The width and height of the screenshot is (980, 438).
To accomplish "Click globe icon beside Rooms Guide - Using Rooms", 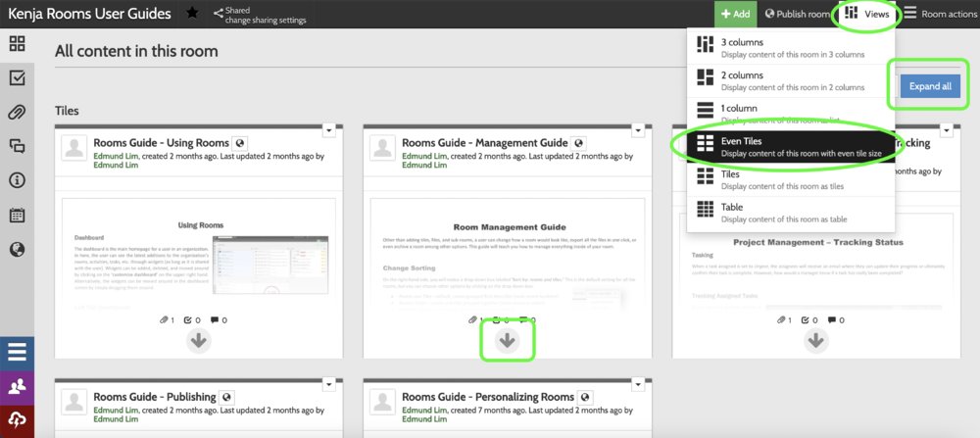I will (240, 143).
